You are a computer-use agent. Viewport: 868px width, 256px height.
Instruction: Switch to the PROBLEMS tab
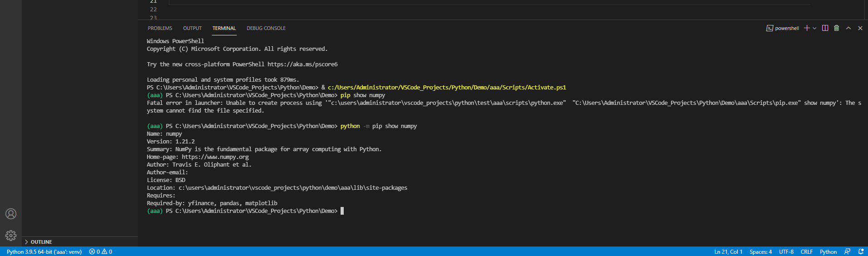point(160,28)
